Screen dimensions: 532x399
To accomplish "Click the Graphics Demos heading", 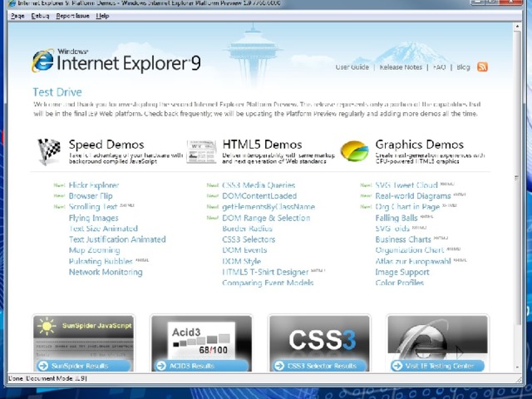I will point(419,145).
